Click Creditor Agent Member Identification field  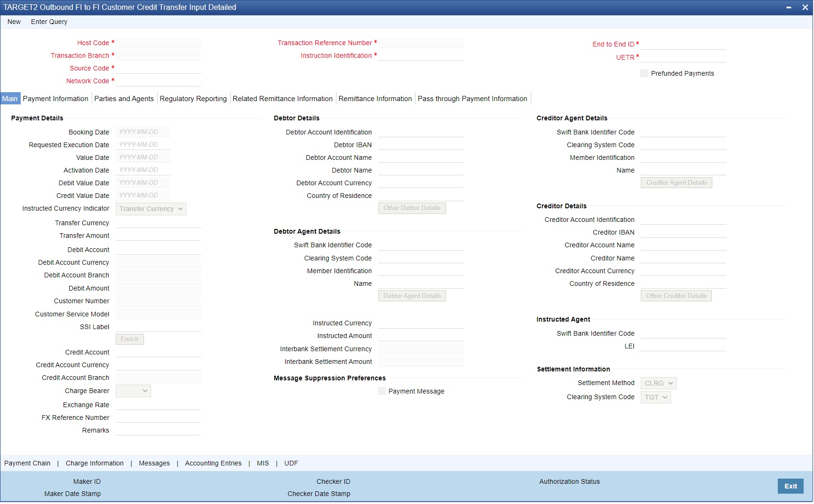tap(684, 157)
